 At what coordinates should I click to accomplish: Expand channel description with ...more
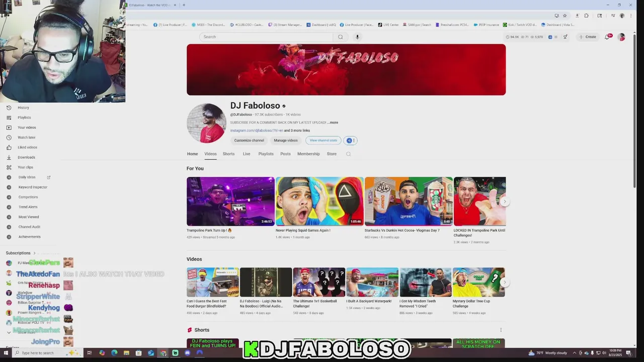[x=333, y=123]
